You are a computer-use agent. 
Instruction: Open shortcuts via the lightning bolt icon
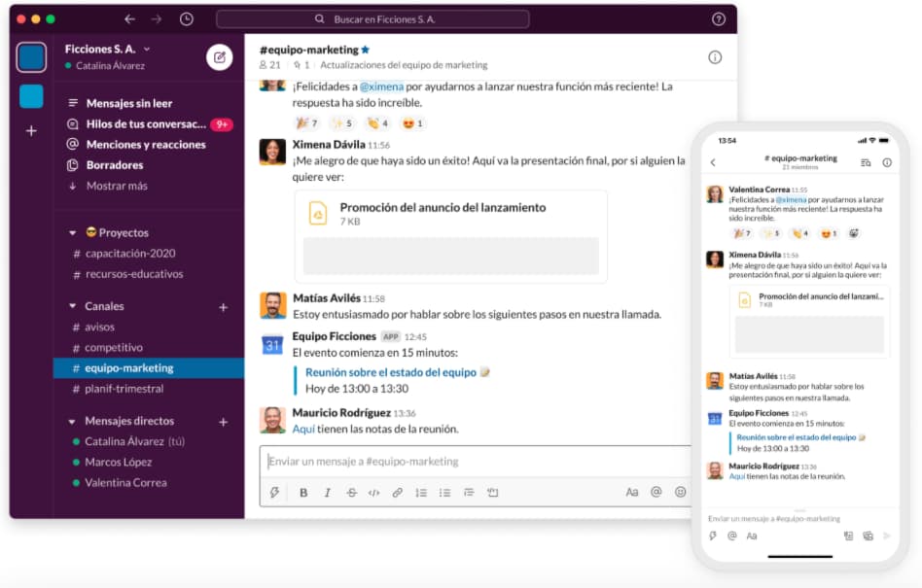click(274, 494)
